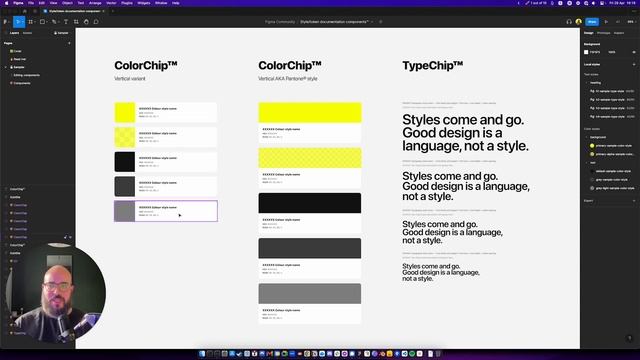Image resolution: width=640 pixels, height=360 pixels.
Task: Click the blue Share button
Action: point(592,22)
